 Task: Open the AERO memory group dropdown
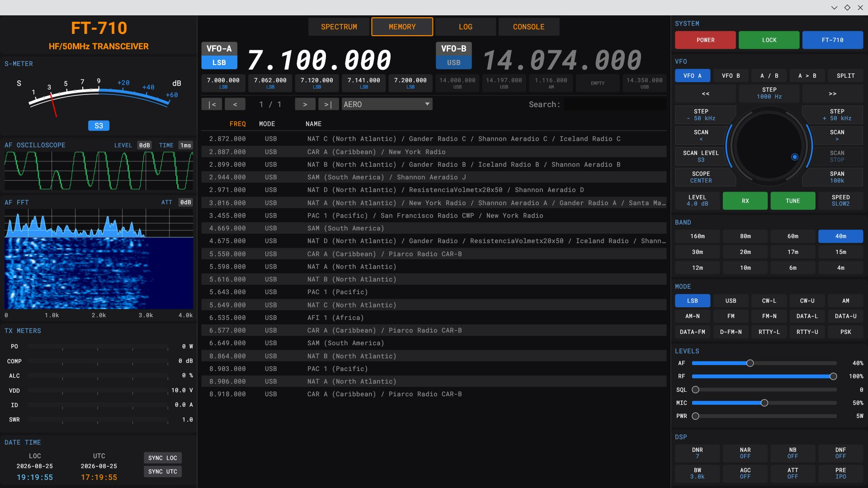point(387,104)
